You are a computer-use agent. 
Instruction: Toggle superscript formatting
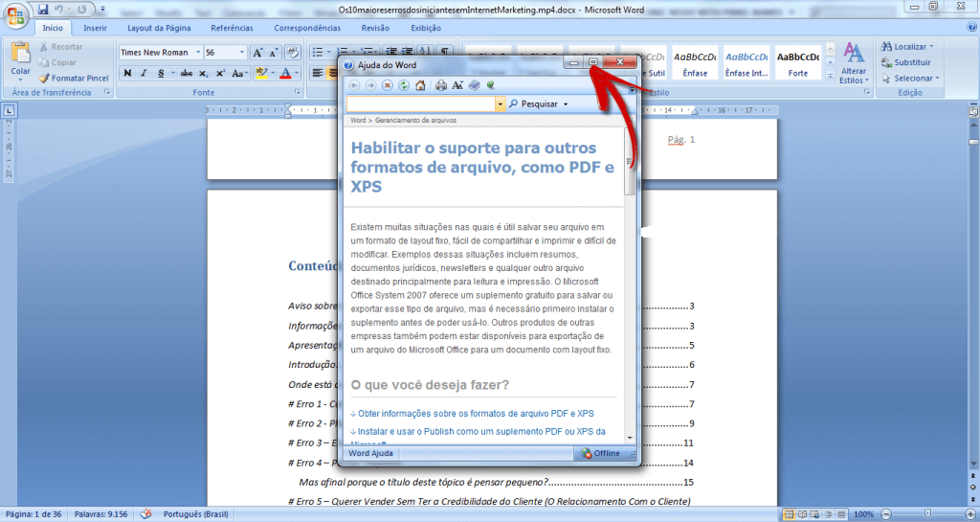point(221,73)
